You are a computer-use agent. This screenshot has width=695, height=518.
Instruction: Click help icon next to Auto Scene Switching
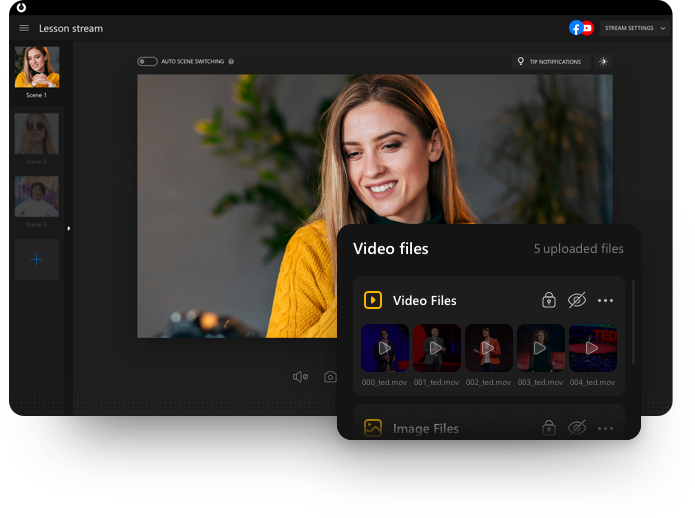(x=231, y=62)
